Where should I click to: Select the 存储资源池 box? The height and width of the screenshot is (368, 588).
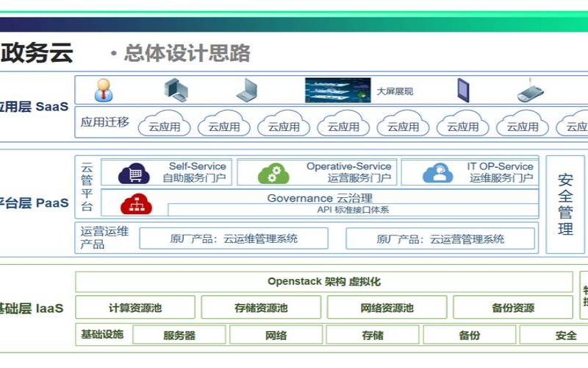point(261,308)
